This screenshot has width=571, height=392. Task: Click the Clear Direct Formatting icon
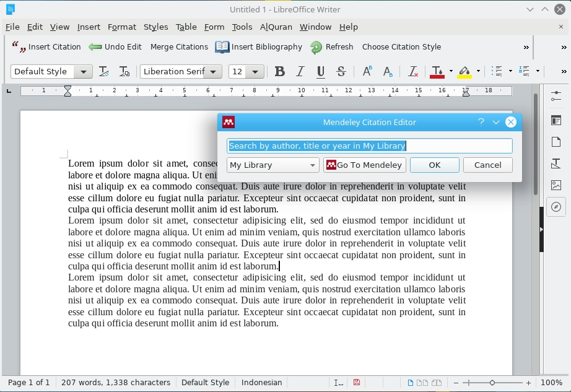coord(413,72)
